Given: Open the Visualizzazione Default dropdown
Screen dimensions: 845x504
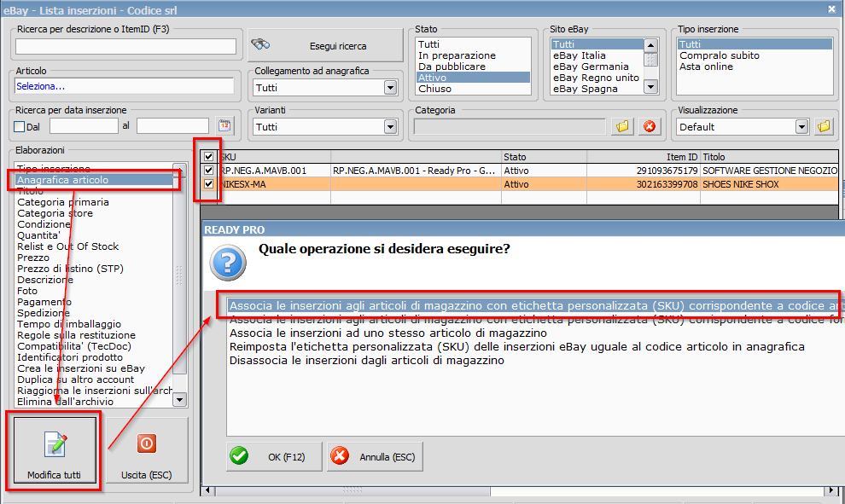Looking at the screenshot, I should pos(801,127).
